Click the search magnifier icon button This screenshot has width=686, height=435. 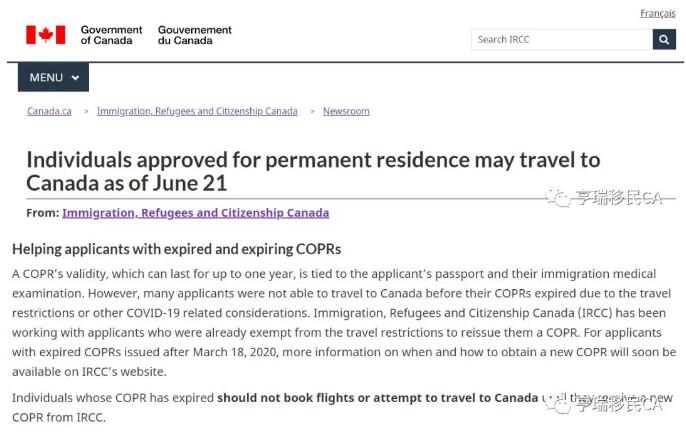[x=664, y=39]
